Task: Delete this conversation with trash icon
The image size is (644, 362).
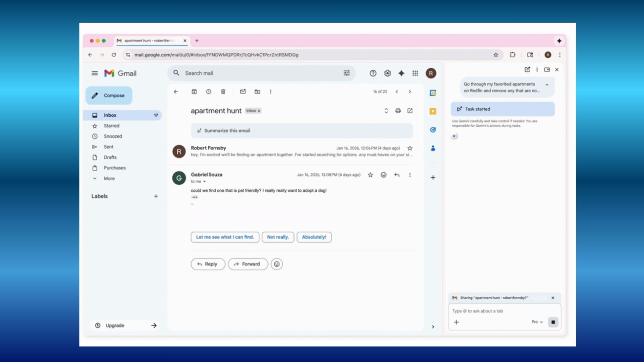Action: click(223, 92)
